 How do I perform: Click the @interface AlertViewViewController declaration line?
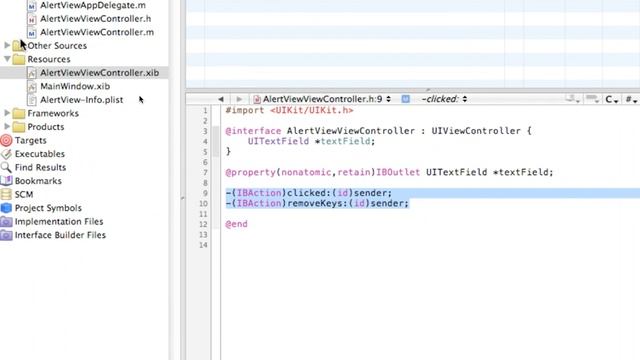(378, 131)
